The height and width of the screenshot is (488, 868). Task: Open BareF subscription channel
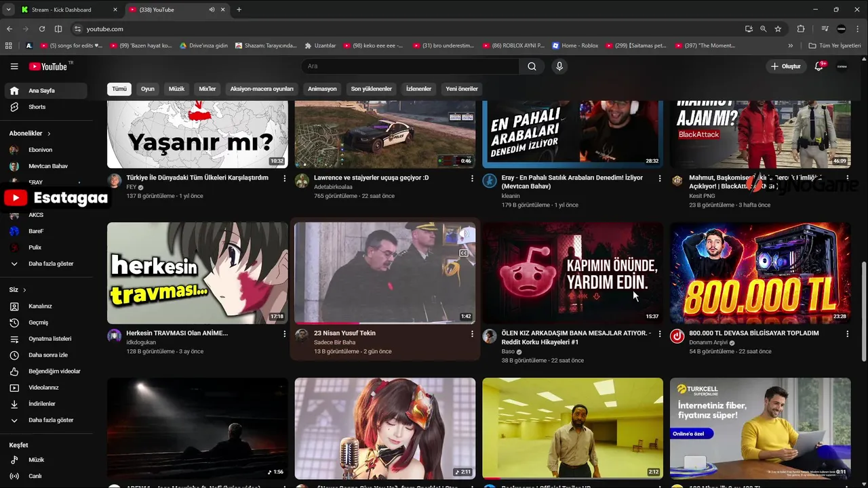tap(45, 231)
